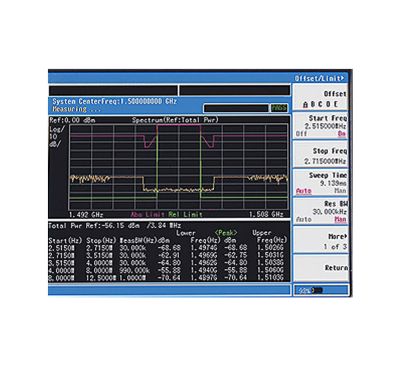Open the More 1 of 3 softkey page
The image size is (400, 366).
pyautogui.click(x=320, y=241)
